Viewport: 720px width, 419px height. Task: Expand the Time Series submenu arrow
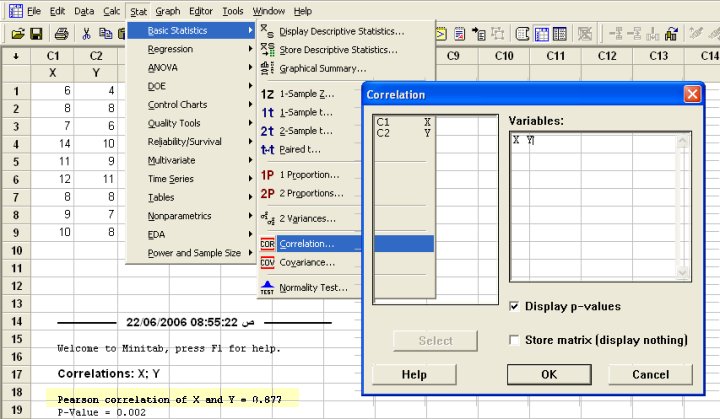[x=250, y=178]
